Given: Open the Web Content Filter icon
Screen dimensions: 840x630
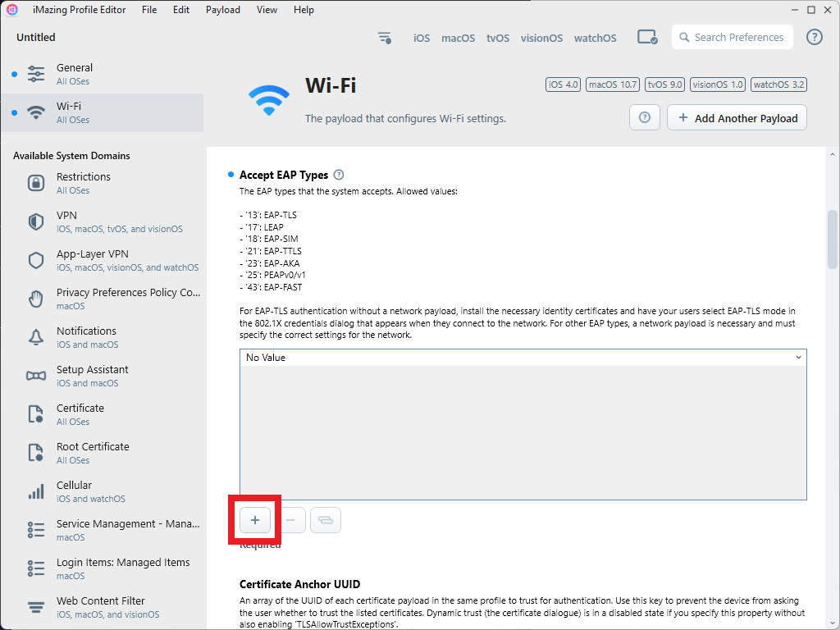Looking at the screenshot, I should pyautogui.click(x=36, y=608).
